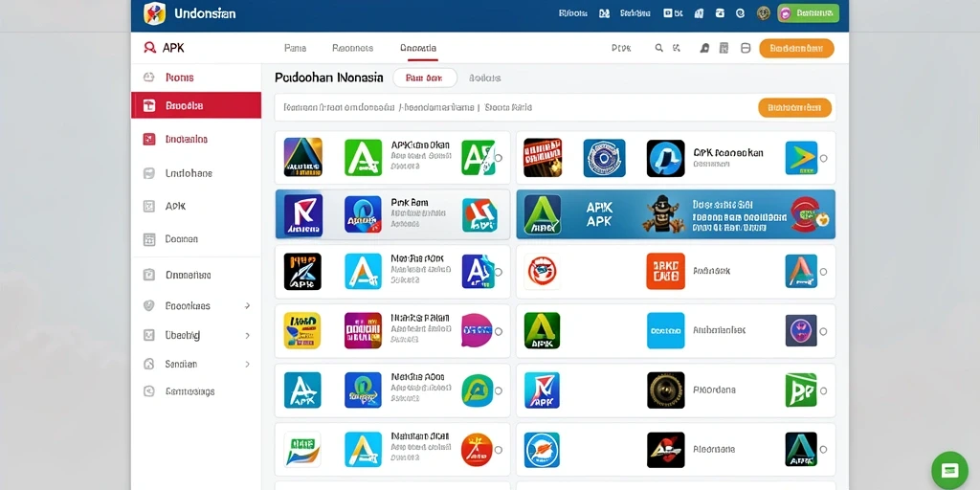Click the orange button in the filter row
The height and width of the screenshot is (490, 980).
pos(794,107)
